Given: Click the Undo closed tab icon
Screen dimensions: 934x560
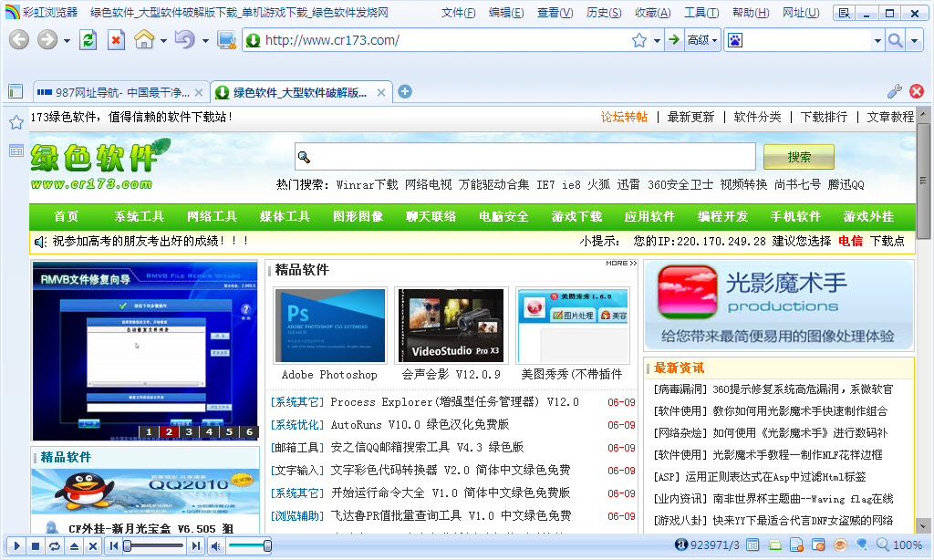Looking at the screenshot, I should coord(184,40).
